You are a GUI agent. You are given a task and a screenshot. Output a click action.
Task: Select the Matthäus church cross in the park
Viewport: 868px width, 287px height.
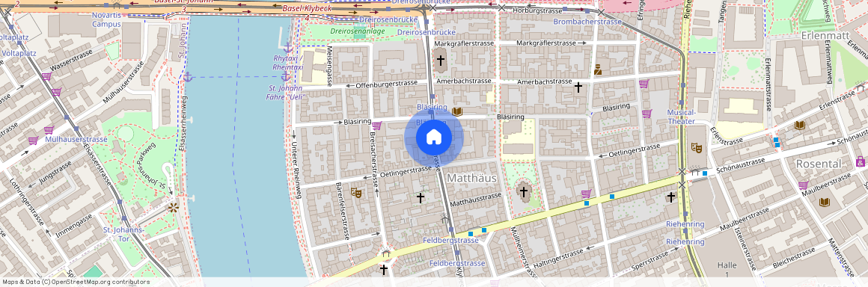pyautogui.click(x=524, y=192)
